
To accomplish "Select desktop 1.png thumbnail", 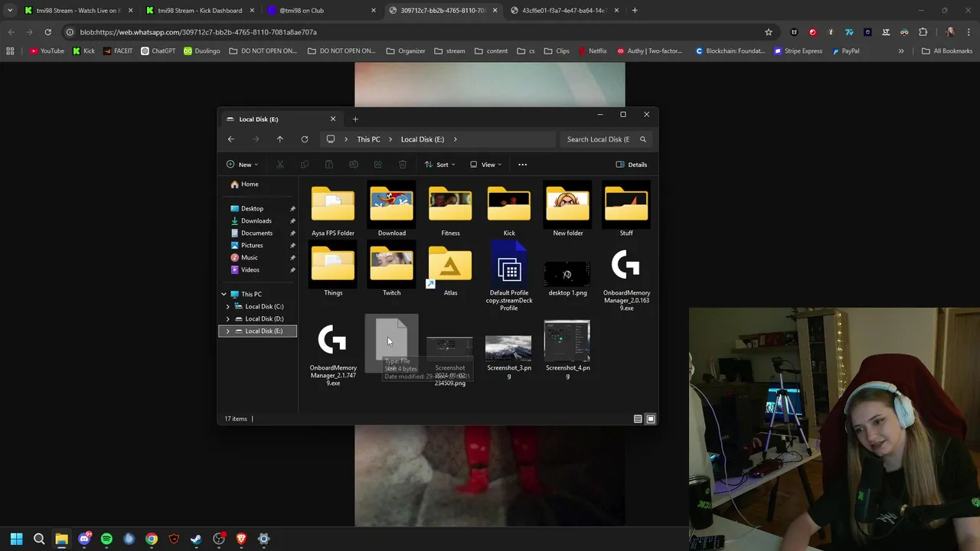I will coord(567,274).
